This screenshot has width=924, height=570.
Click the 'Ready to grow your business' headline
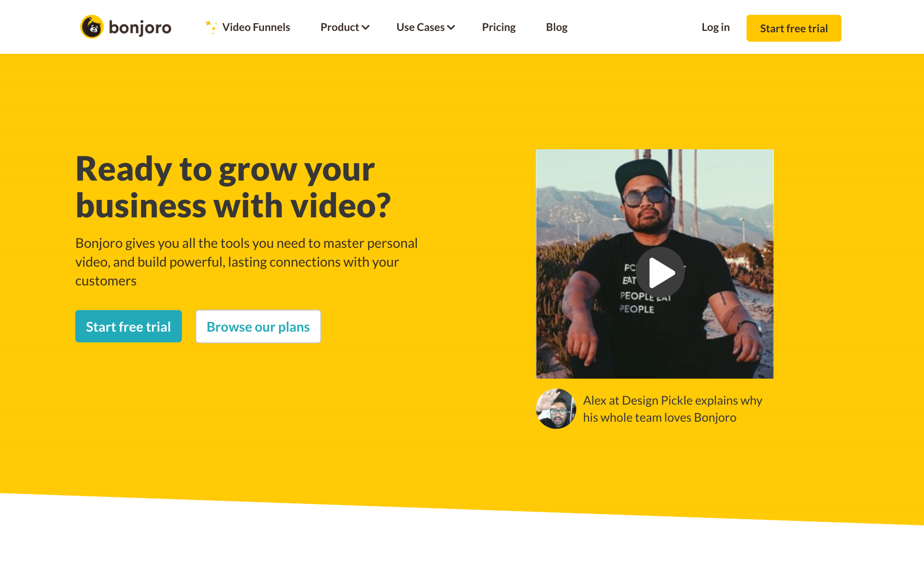coord(233,187)
